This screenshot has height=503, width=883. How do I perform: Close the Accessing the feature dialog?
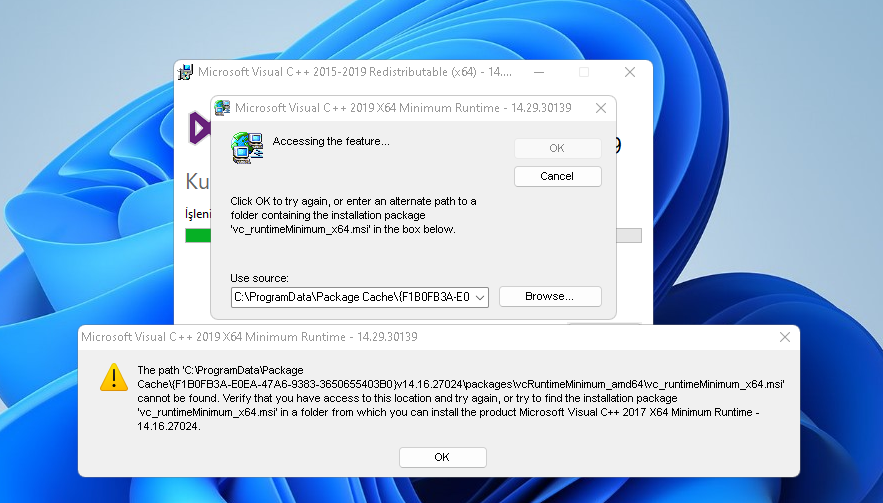(x=601, y=108)
